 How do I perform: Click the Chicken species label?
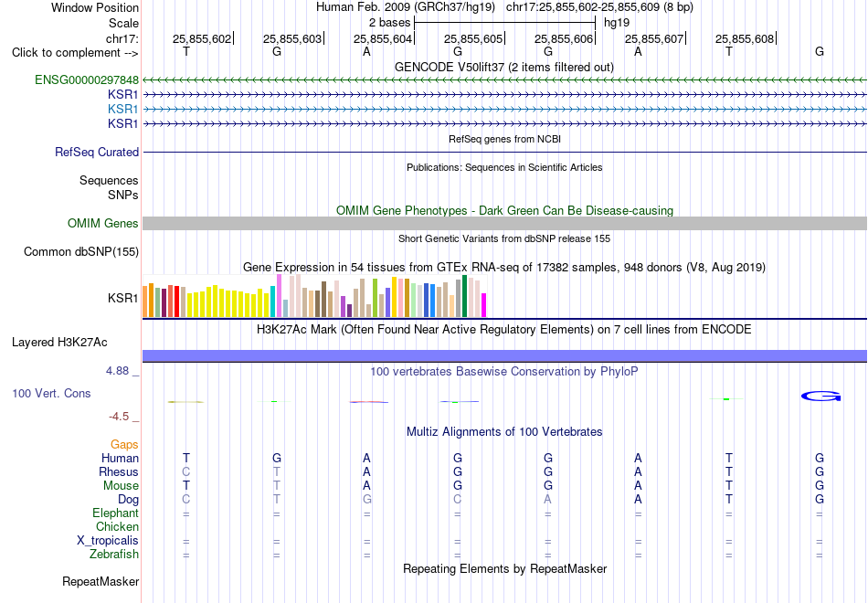[117, 527]
